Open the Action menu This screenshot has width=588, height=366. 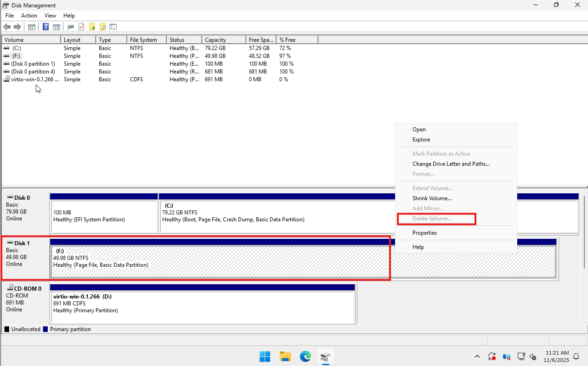coord(29,15)
